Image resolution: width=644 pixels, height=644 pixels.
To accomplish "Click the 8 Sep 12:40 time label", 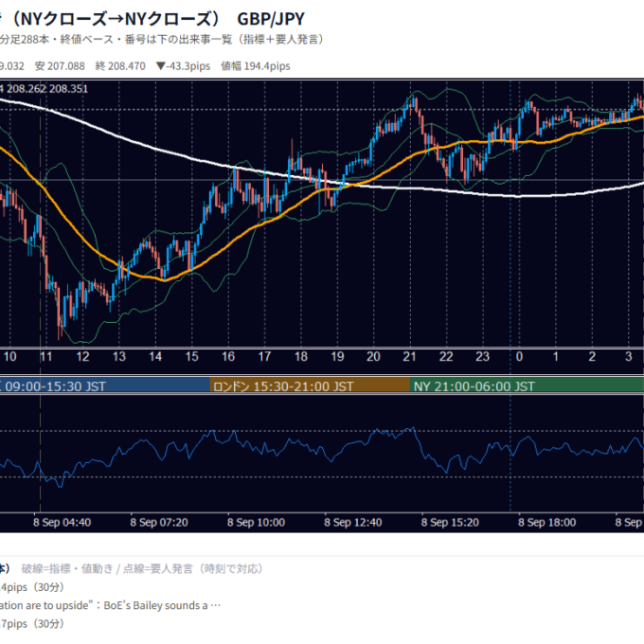I will [x=353, y=523].
